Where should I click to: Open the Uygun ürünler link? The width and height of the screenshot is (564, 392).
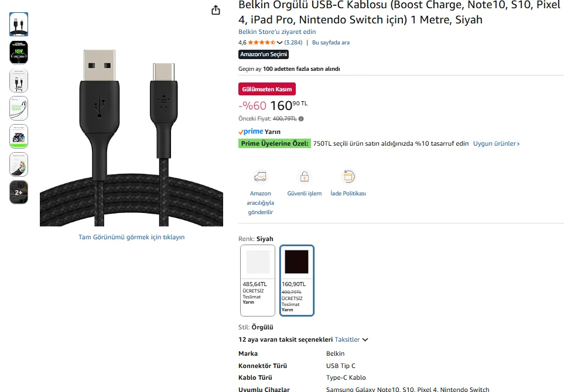click(496, 143)
